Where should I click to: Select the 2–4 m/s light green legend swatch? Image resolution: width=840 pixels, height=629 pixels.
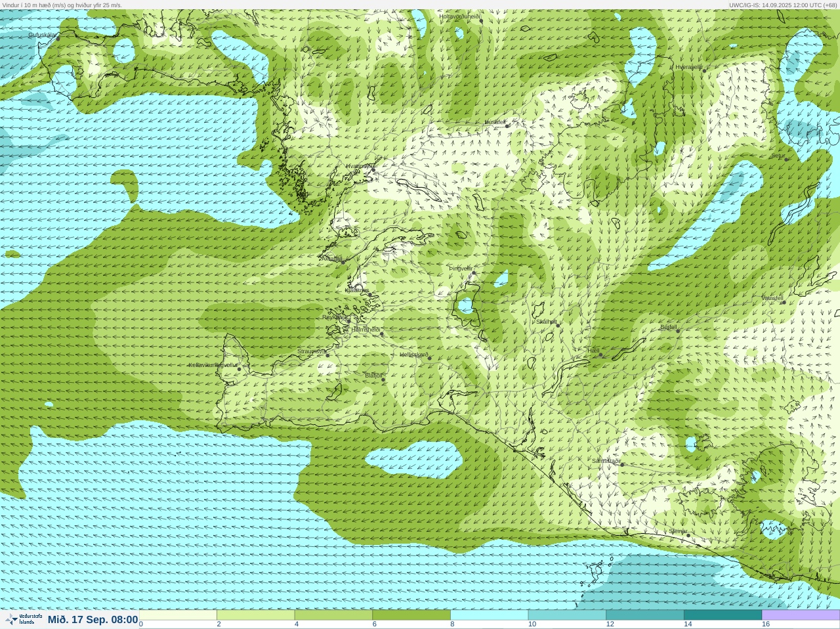click(x=256, y=615)
